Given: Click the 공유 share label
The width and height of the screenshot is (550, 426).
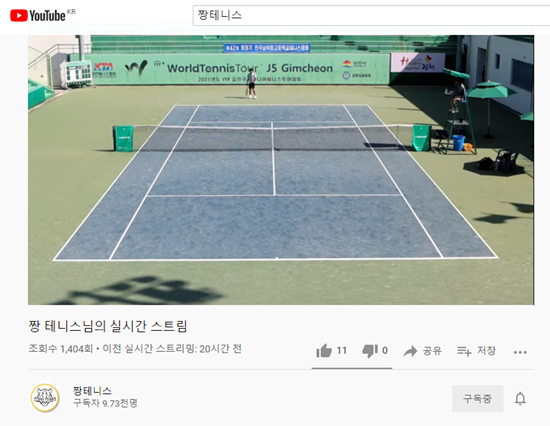Looking at the screenshot, I should (432, 351).
